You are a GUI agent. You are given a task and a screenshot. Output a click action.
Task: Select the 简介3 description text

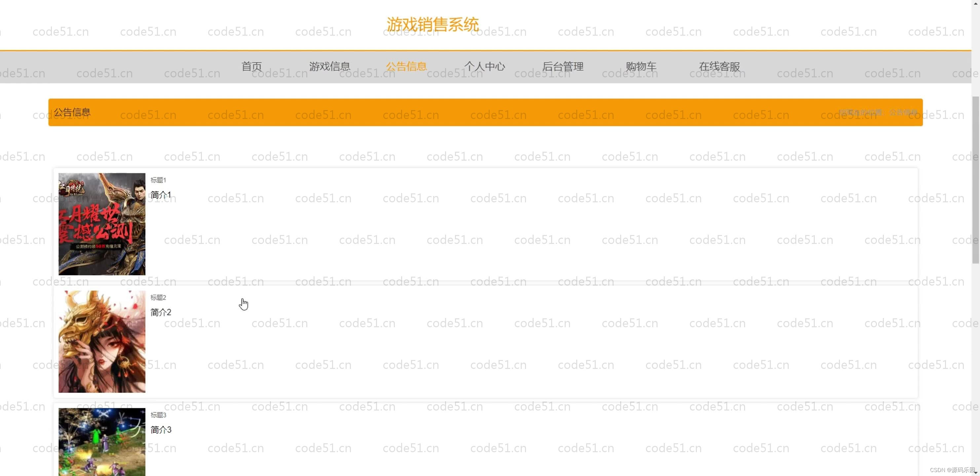click(161, 430)
